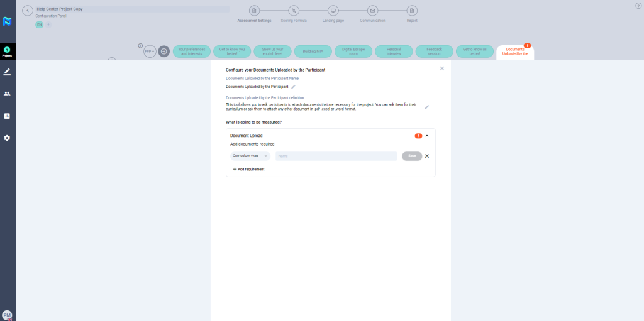Image resolution: width=644 pixels, height=321 pixels.
Task: Collapse the Document Upload section chevron
Action: pyautogui.click(x=427, y=136)
